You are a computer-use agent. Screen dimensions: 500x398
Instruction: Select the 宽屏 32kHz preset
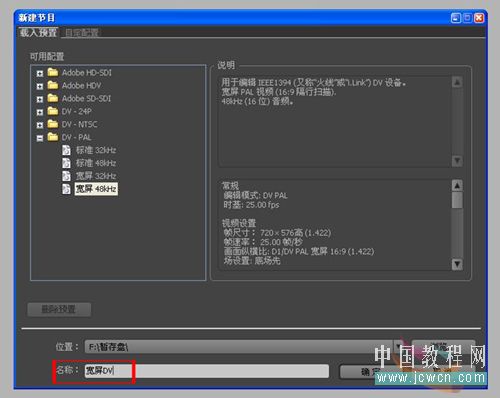pyautogui.click(x=96, y=176)
